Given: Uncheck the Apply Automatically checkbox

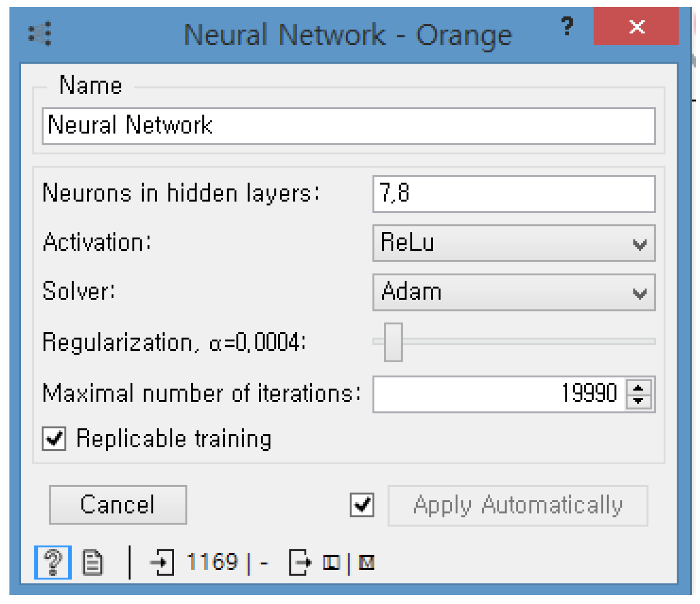Looking at the screenshot, I should click(x=362, y=505).
